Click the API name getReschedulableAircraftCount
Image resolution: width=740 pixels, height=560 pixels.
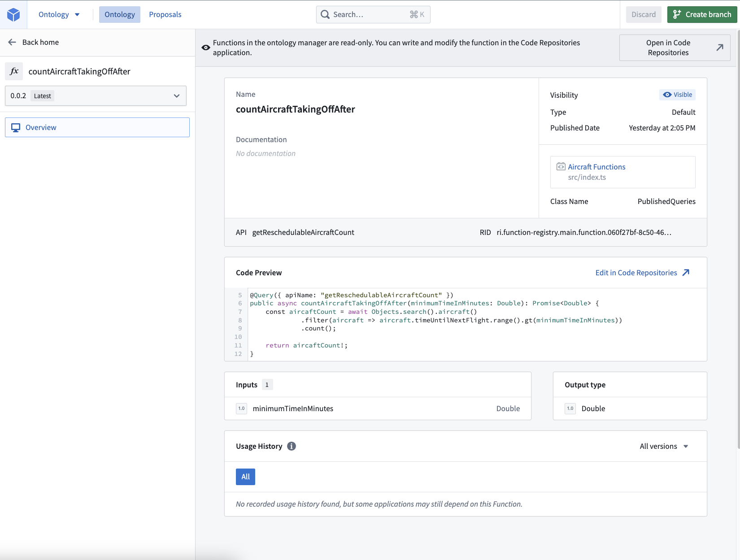(303, 232)
